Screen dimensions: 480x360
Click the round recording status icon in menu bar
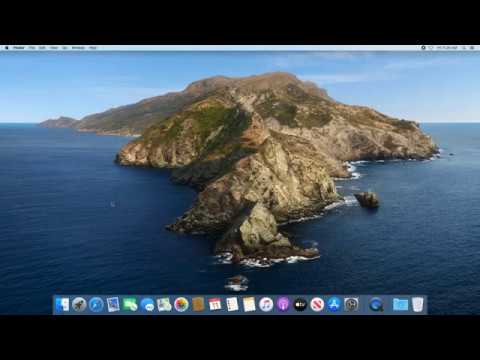tap(423, 48)
